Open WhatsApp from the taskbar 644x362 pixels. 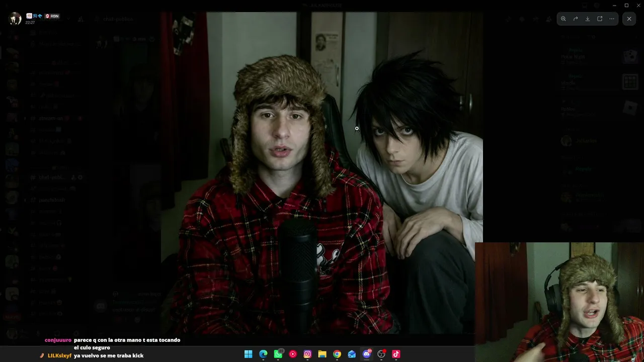click(278, 354)
